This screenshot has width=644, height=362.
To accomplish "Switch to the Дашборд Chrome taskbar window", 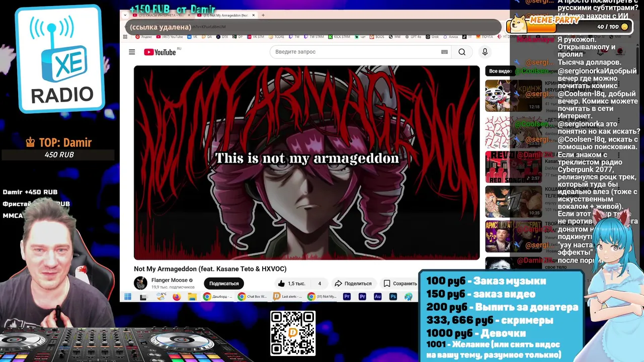I will (218, 297).
